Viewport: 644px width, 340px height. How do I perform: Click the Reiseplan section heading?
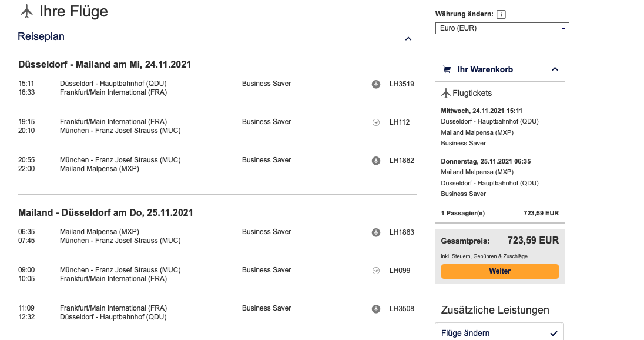(x=41, y=36)
